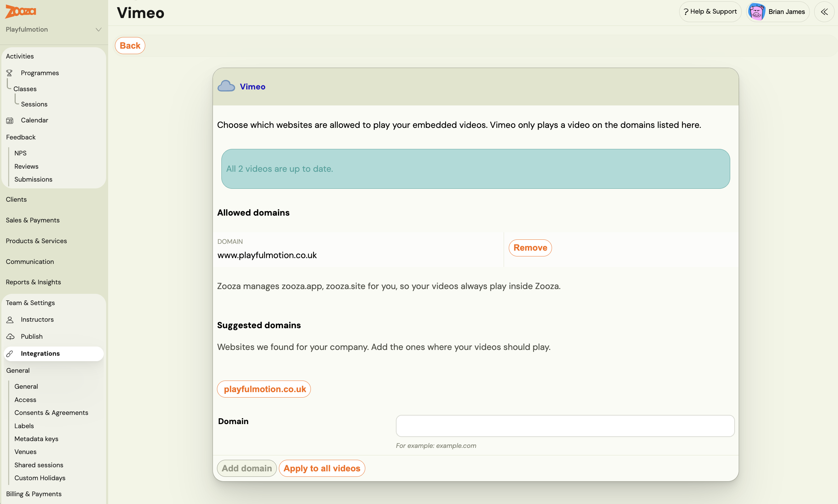Click the General section heading
Screen dimensions: 838x504
pyautogui.click(x=18, y=370)
